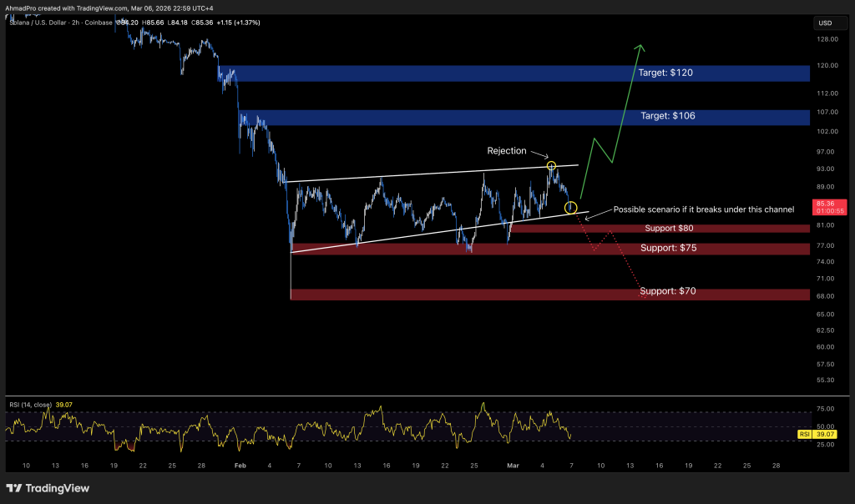Click the yellow circle on the lower channel line

pyautogui.click(x=571, y=207)
